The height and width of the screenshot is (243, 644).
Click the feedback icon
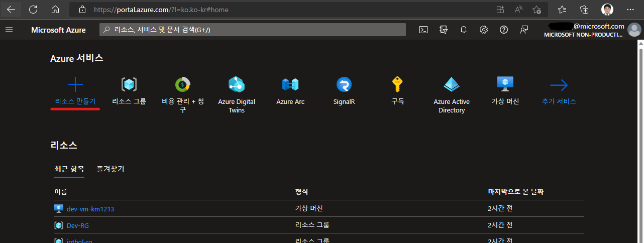coord(524,30)
